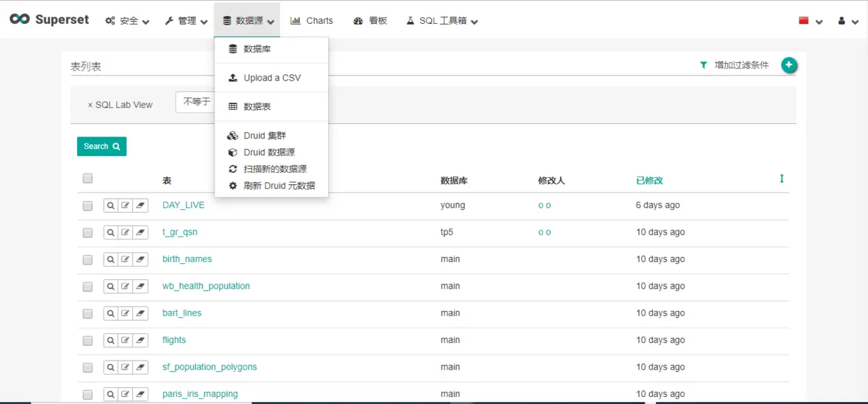Show birth_names record via magnifier icon
The image size is (868, 404).
pyautogui.click(x=111, y=259)
